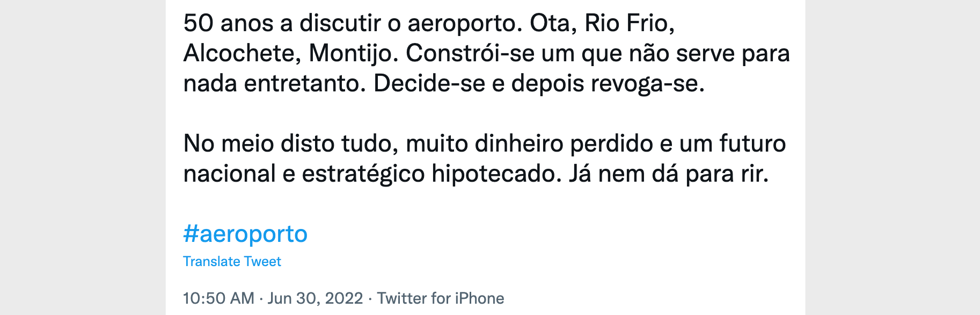Image resolution: width=980 pixels, height=315 pixels.
Task: Click the word 'Constrói-se' in the tweet
Action: point(470,53)
